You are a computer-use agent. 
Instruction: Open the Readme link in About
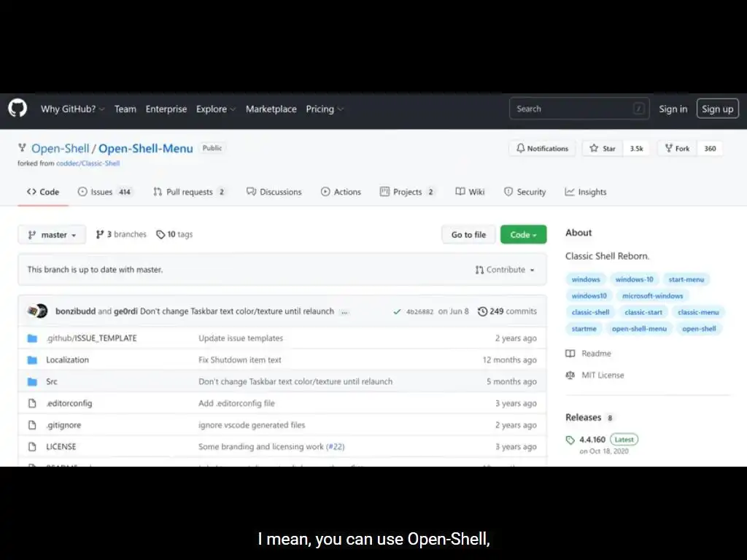pos(589,354)
